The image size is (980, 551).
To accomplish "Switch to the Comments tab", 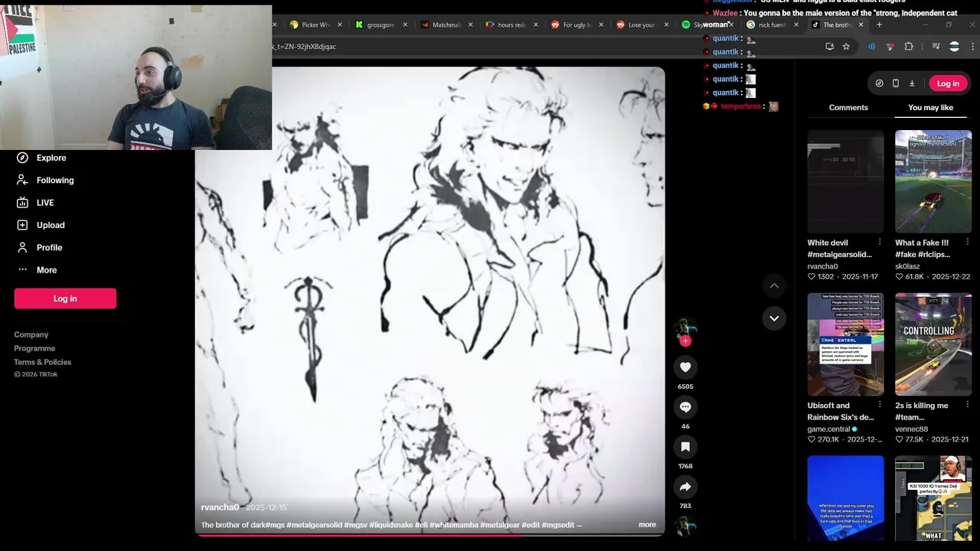I will click(x=848, y=107).
